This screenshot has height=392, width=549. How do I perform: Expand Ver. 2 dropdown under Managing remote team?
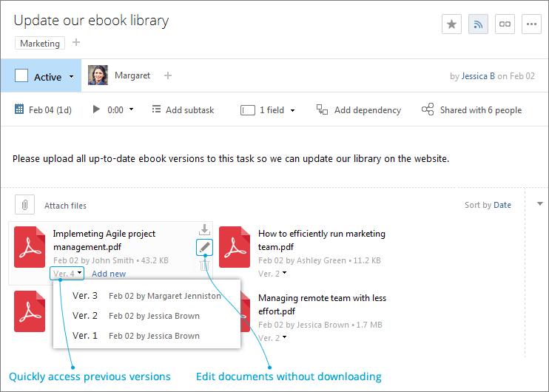[x=284, y=337]
